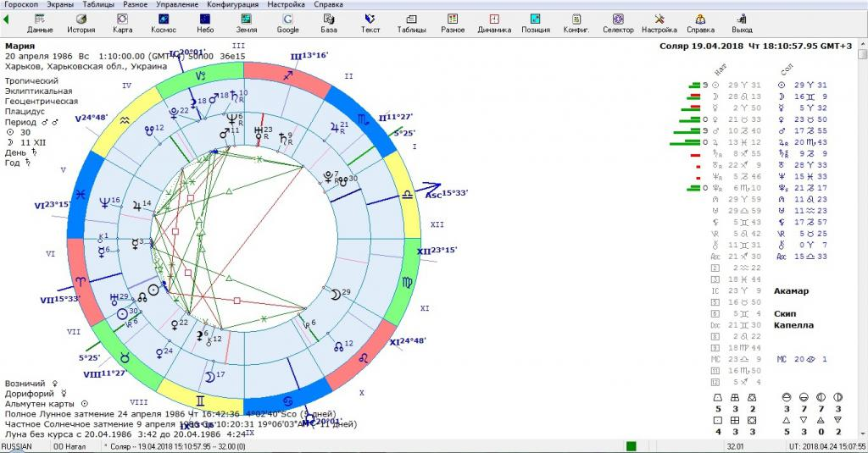Open the Таблицы menu in menu bar
This screenshot has height=453, width=868.
pyautogui.click(x=98, y=4)
